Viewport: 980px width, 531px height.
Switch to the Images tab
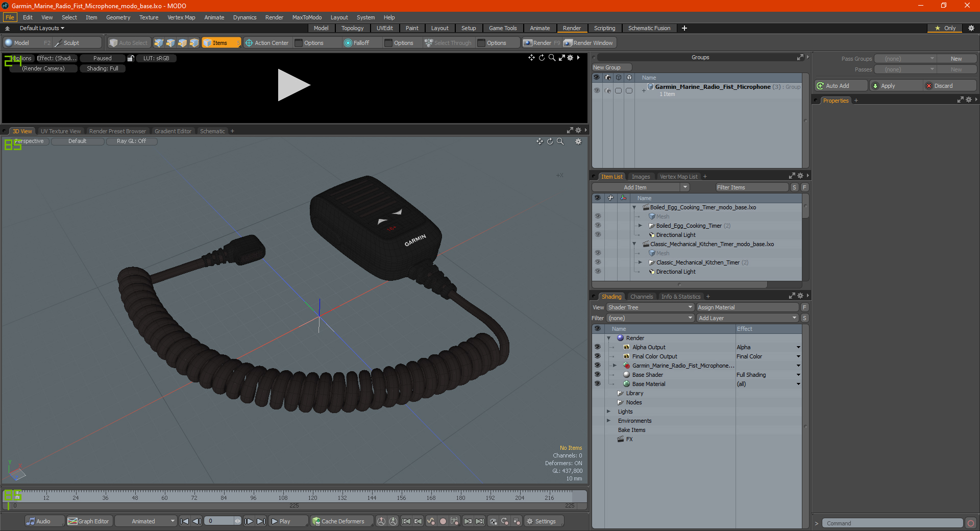click(x=641, y=177)
